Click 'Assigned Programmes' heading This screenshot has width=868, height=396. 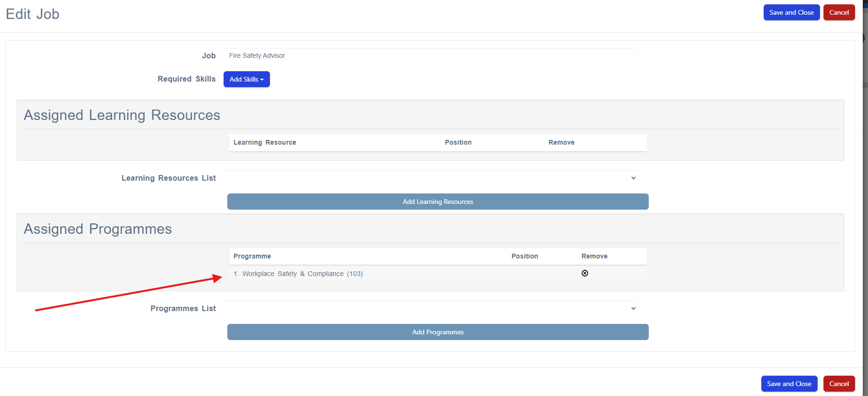(98, 229)
